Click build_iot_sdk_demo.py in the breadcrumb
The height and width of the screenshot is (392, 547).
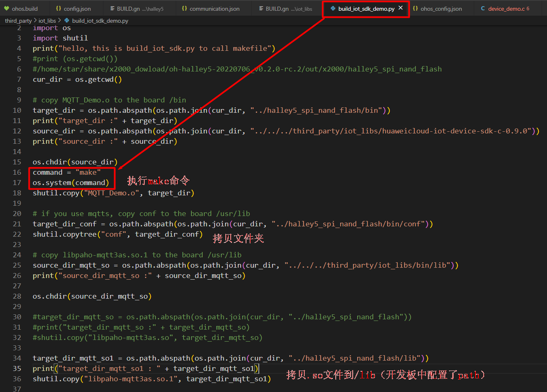100,21
